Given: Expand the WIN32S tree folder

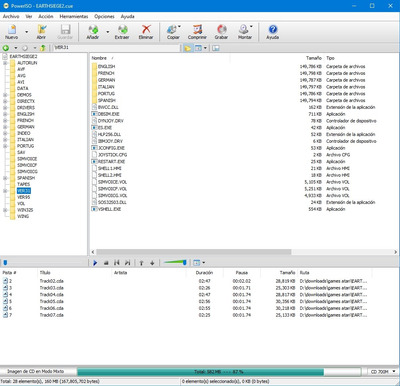Looking at the screenshot, I should click(x=5, y=210).
